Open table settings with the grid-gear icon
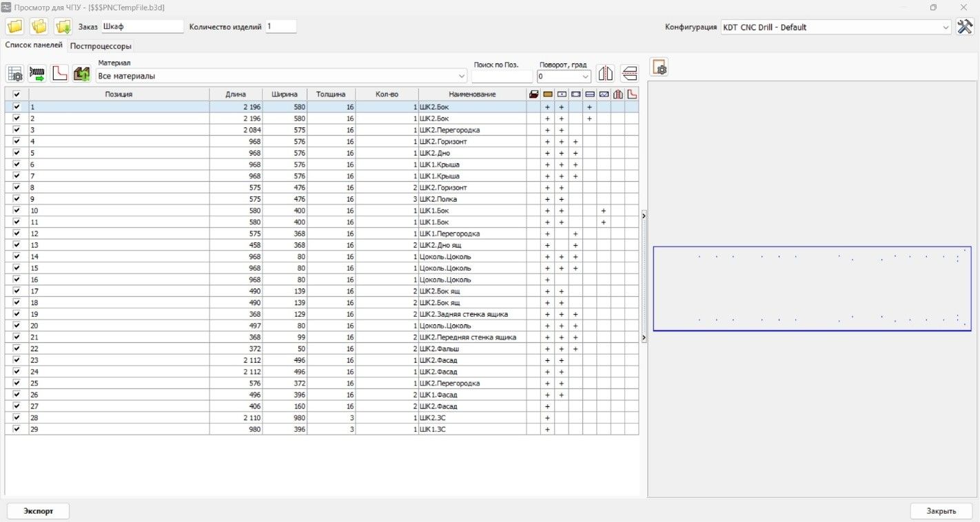This screenshot has height=522, width=980. (x=15, y=73)
